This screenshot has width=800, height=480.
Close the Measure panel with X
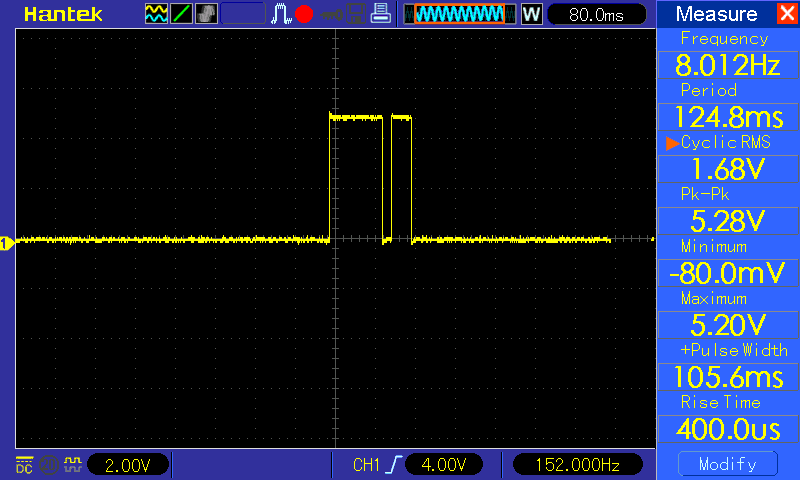coord(788,13)
